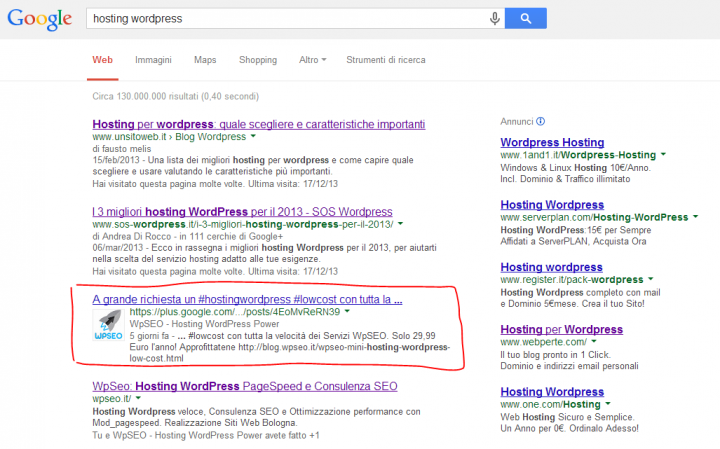Open the Wordpress Hosting ad from 1and1

552,142
